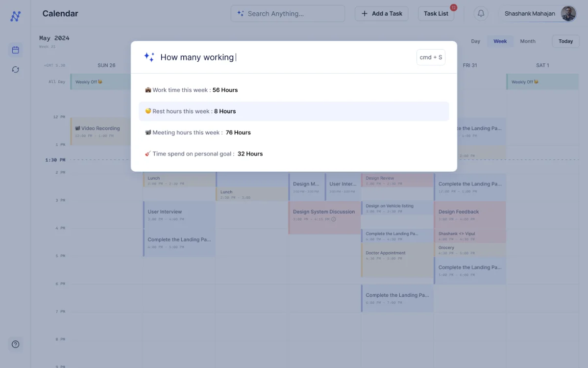Open Video Recording event on Sunday
This screenshot has width=588, height=368.
[100, 131]
